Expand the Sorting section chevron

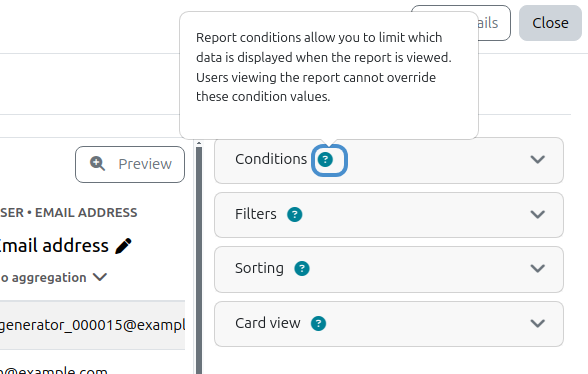tap(537, 268)
